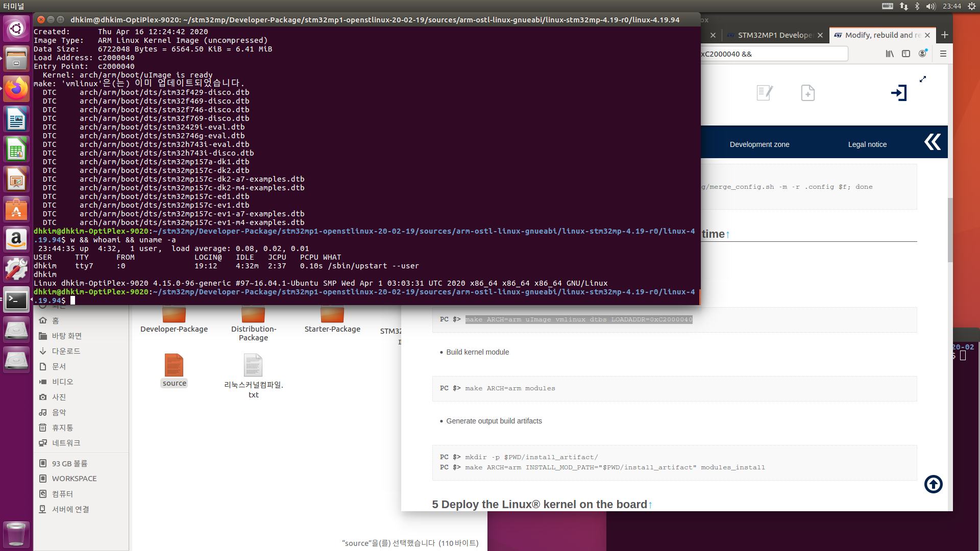Open the sound volume indicator
Screen dimensions: 980x551
[930, 6]
